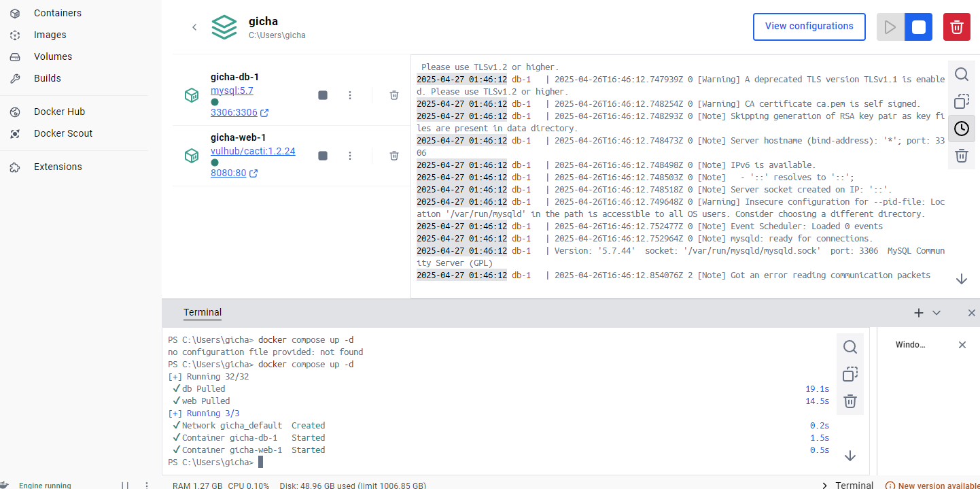980x489 pixels.
Task: Click the Images icon in the sidebar
Action: pos(15,35)
